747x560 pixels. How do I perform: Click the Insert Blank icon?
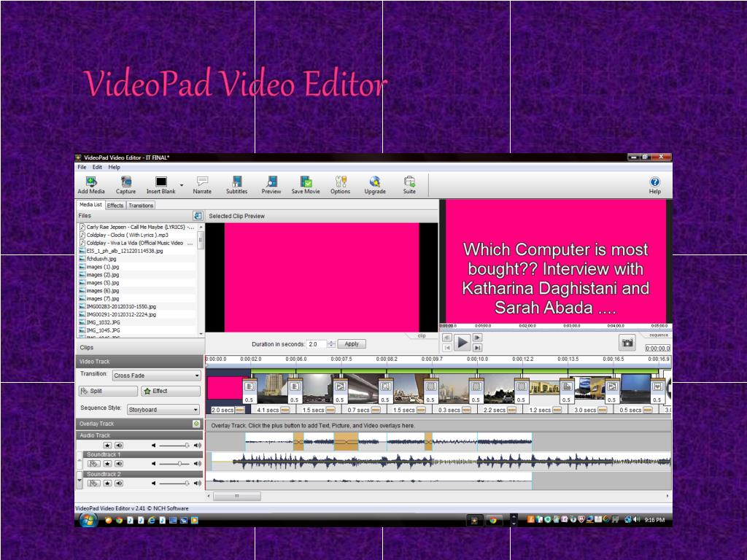[161, 184]
